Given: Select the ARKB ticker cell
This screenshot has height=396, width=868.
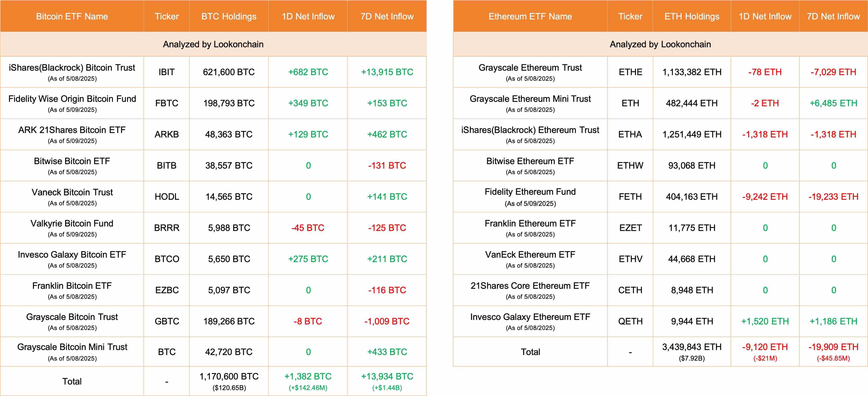Looking at the screenshot, I should tap(166, 135).
